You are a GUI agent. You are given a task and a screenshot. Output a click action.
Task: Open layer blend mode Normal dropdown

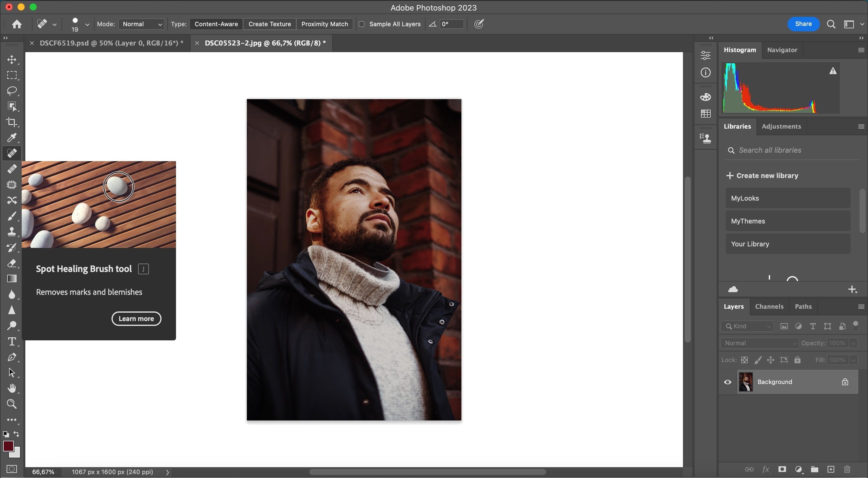coord(759,343)
